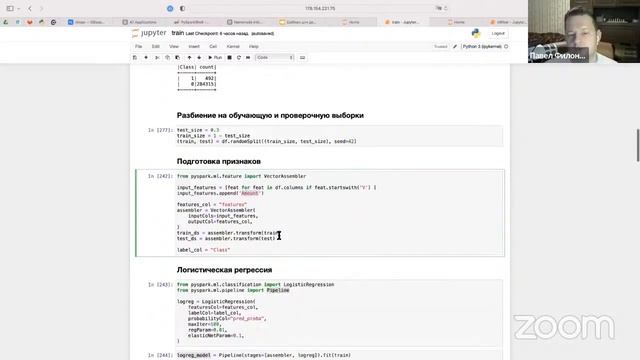Open the File menu
640x360 pixels.
pyautogui.click(x=139, y=47)
